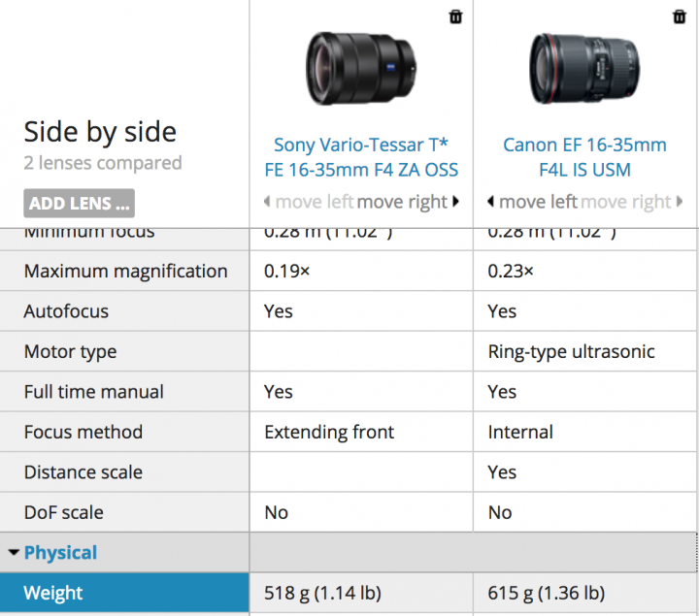Delete the Sony lens with trash icon
Screen dimensions: 699x616
pyautogui.click(x=455, y=16)
